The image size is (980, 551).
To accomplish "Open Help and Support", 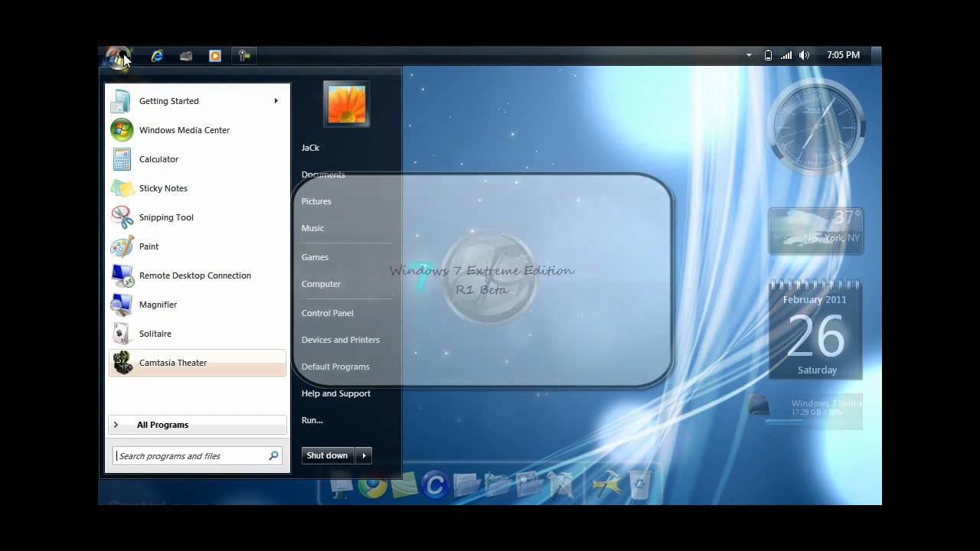I will coord(335,393).
